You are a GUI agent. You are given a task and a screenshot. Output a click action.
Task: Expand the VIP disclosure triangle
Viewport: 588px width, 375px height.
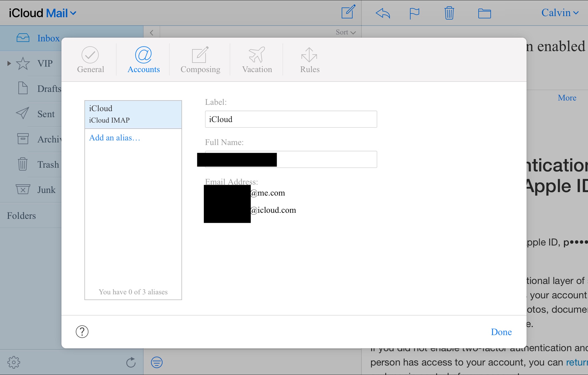point(9,63)
